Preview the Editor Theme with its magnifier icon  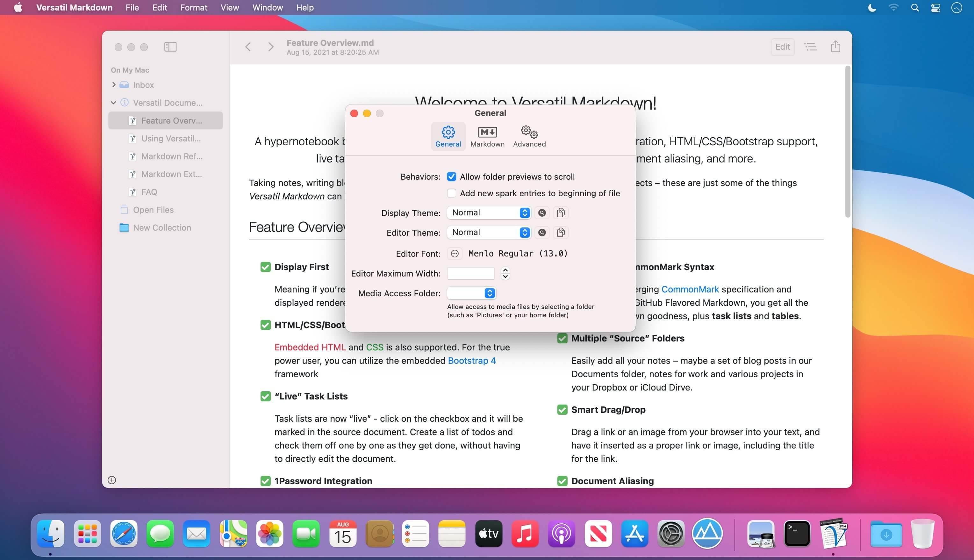pos(542,232)
